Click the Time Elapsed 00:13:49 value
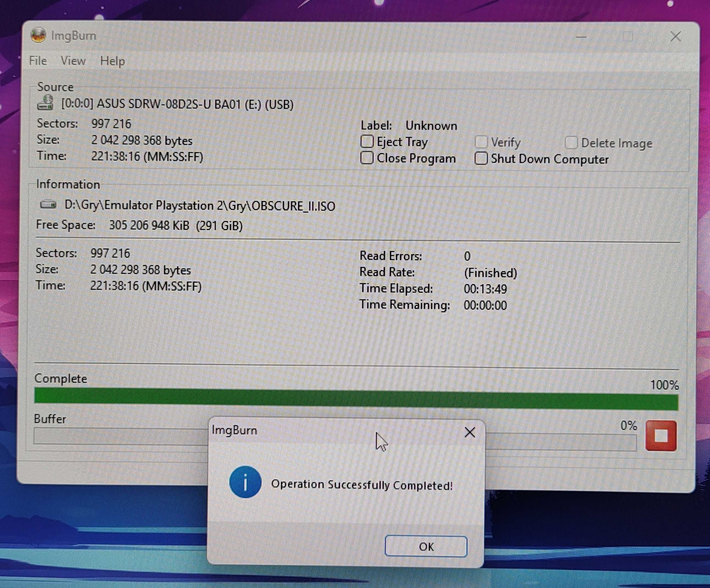Screen dimensions: 710x588 click(485, 289)
